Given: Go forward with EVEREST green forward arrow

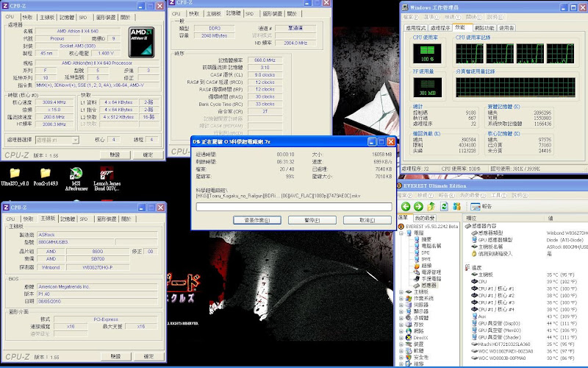Looking at the screenshot, I should (x=418, y=206).
